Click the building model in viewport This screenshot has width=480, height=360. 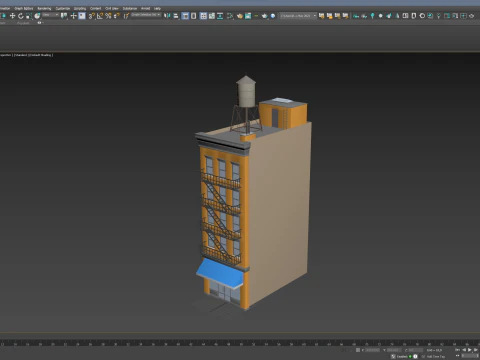pos(253,200)
